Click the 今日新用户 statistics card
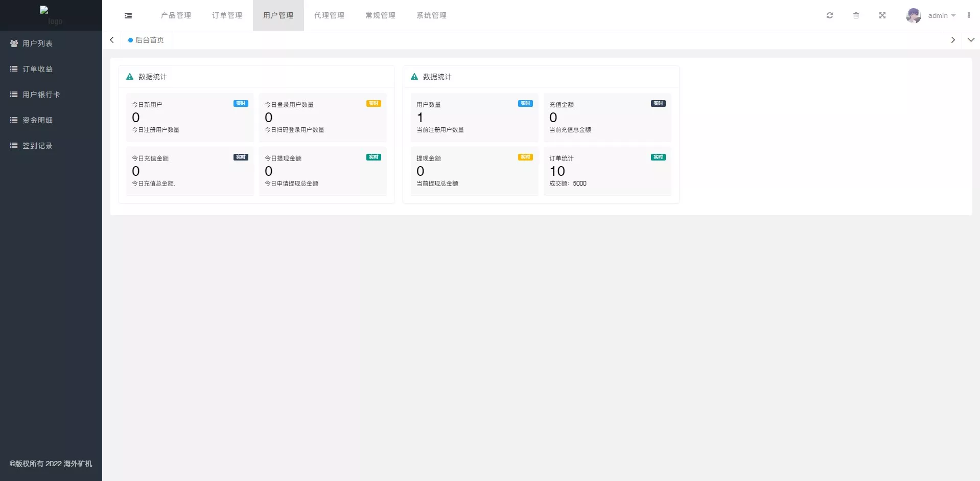 [190, 117]
